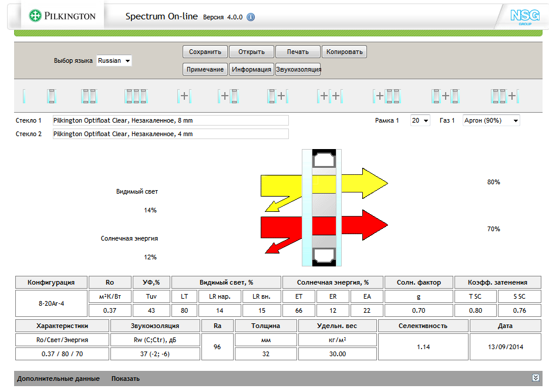Click the Tuv value 43 cell

tap(151, 310)
